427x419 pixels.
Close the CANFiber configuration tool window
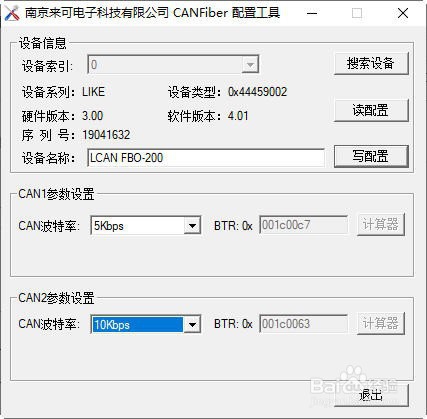(403, 13)
